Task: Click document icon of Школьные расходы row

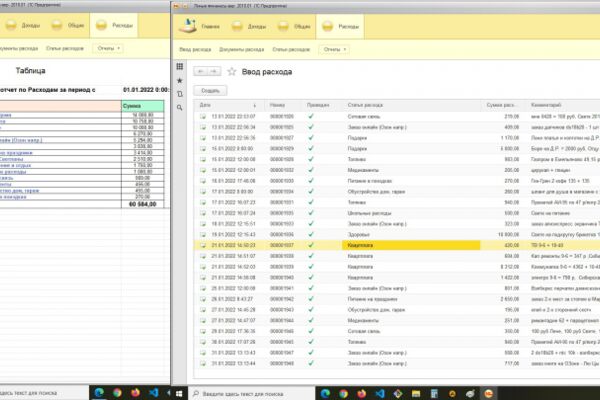Action: [203, 213]
